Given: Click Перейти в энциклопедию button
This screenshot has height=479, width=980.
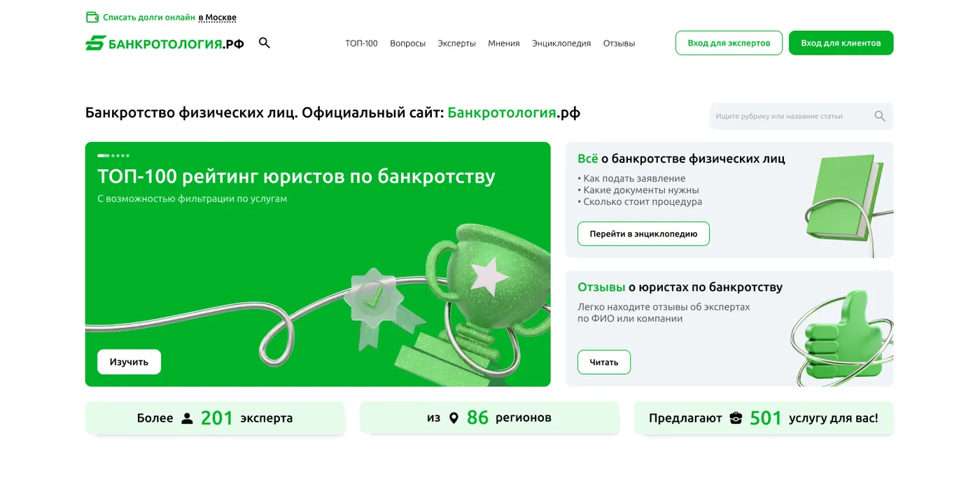Looking at the screenshot, I should (643, 234).
